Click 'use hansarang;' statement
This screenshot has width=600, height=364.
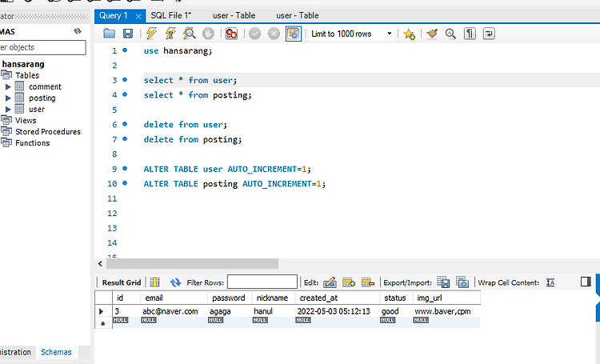click(178, 51)
